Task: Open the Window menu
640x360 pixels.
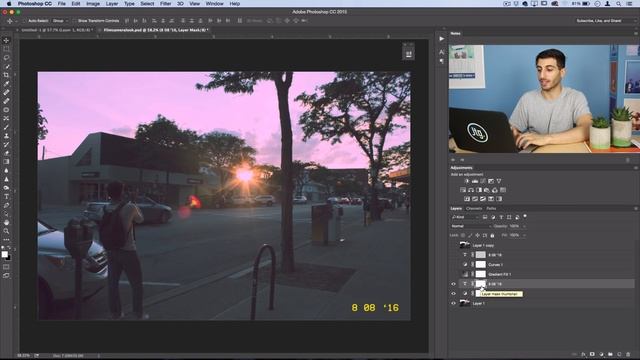Action: pyautogui.click(x=214, y=4)
